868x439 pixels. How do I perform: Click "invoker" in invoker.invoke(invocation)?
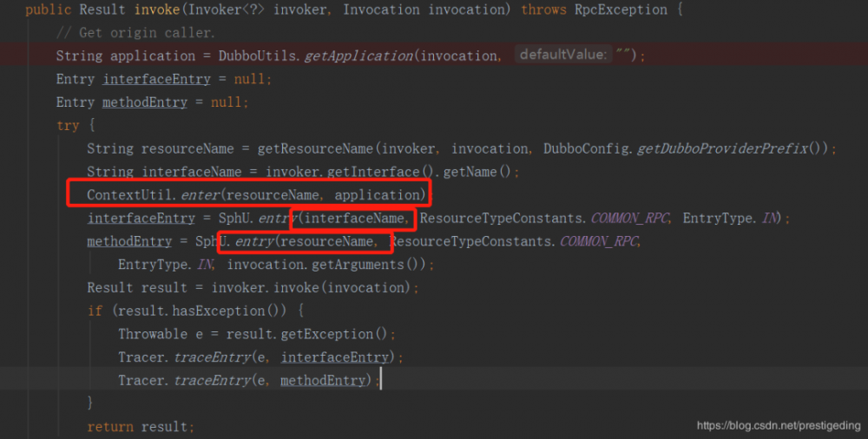(238, 288)
